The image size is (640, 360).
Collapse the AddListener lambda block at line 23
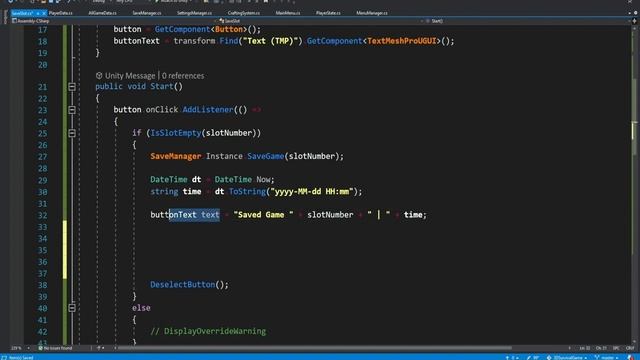tap(72, 110)
